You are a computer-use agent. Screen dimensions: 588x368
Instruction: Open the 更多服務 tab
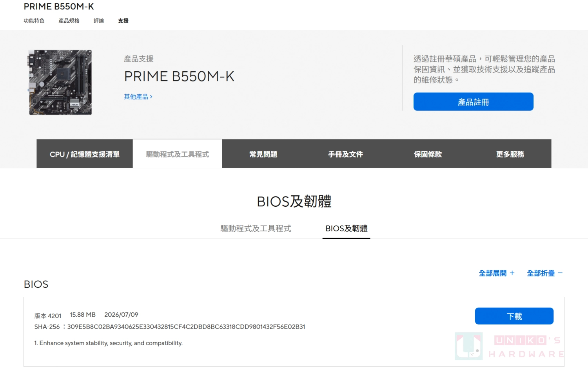[510, 154]
